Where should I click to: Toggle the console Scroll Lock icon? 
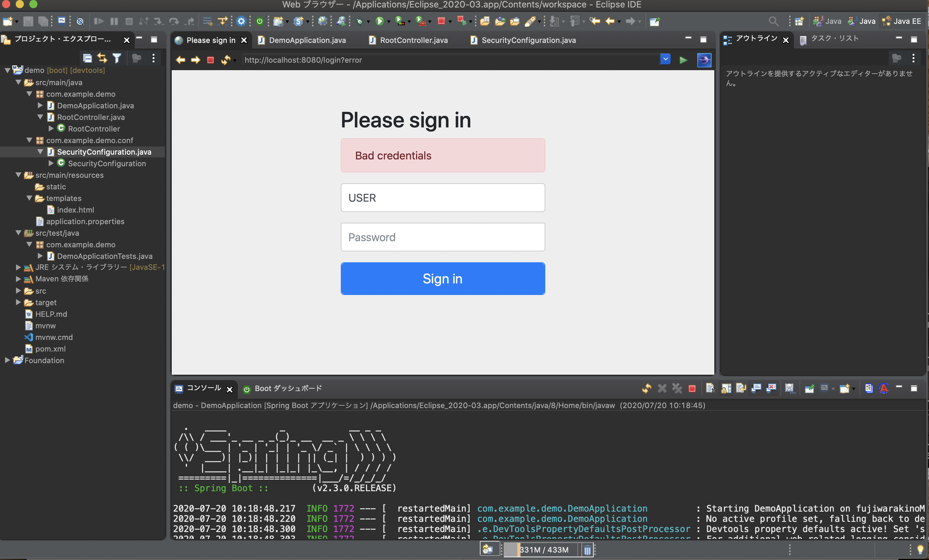coord(726,389)
